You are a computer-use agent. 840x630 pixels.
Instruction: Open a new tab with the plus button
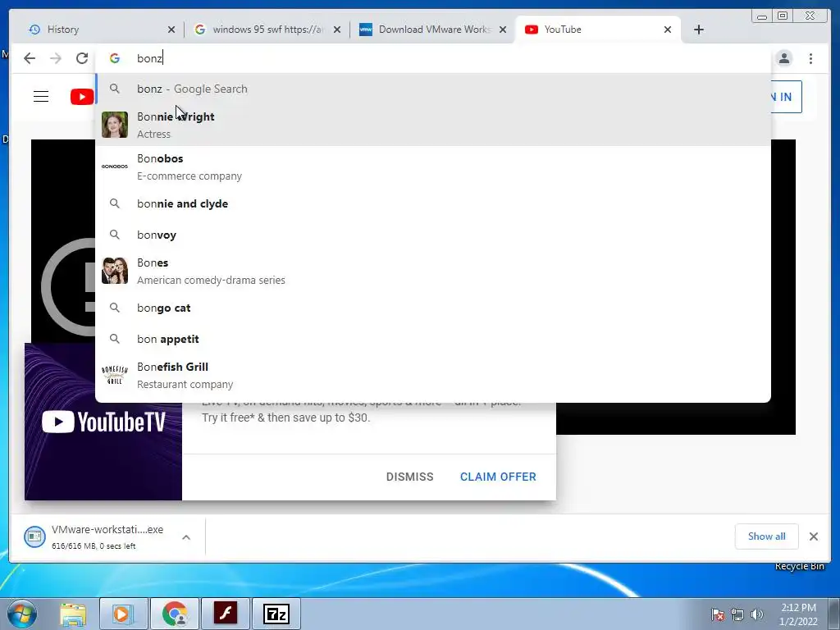tap(699, 30)
